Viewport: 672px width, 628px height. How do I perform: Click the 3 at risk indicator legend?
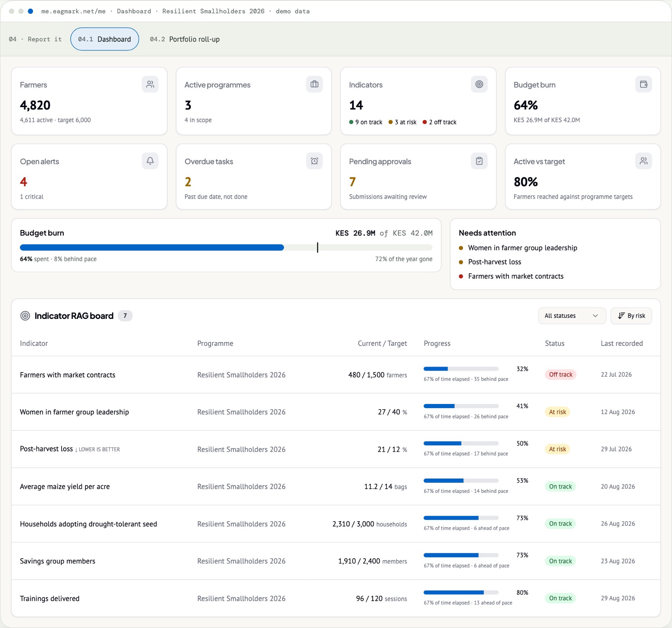pyautogui.click(x=402, y=122)
